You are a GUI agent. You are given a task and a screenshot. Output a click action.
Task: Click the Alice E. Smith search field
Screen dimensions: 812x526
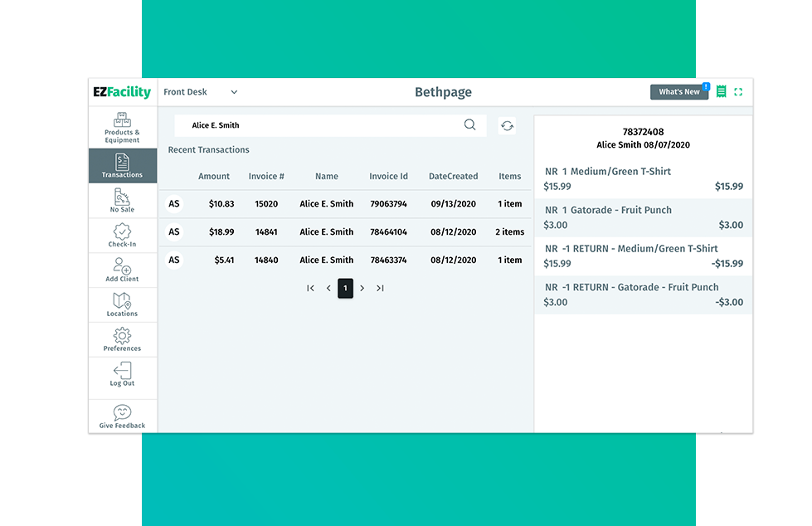(319, 125)
